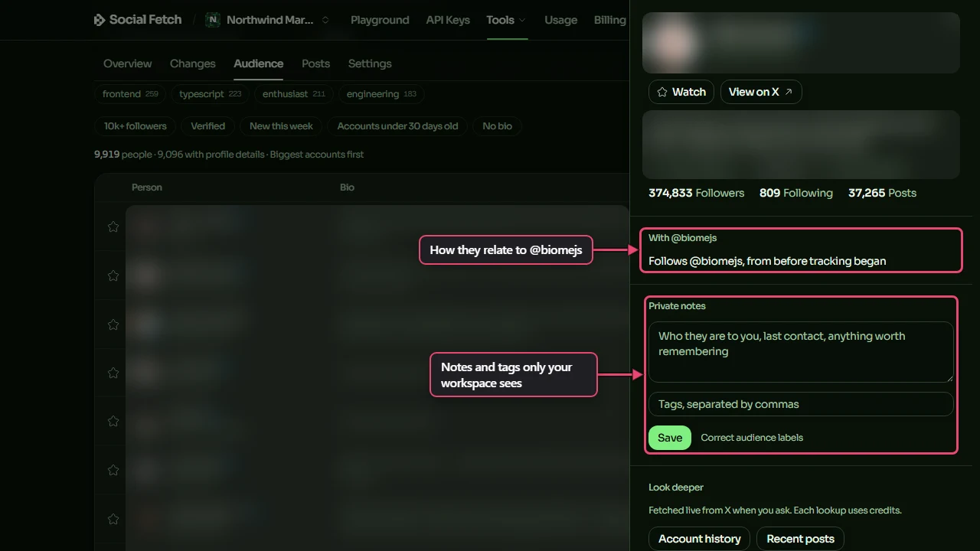The image size is (980, 551).
Task: Select the Audience tab
Action: (258, 64)
